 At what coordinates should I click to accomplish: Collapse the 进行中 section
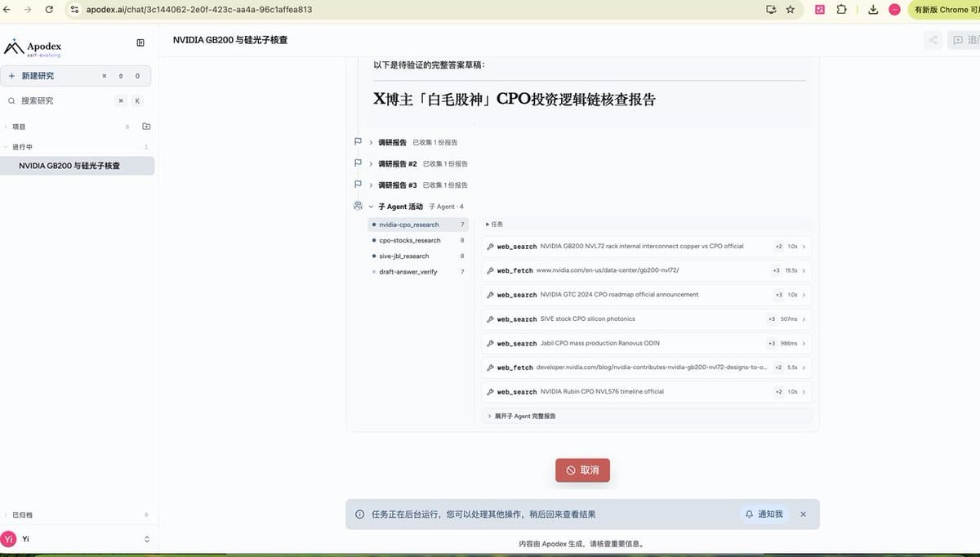(x=21, y=147)
